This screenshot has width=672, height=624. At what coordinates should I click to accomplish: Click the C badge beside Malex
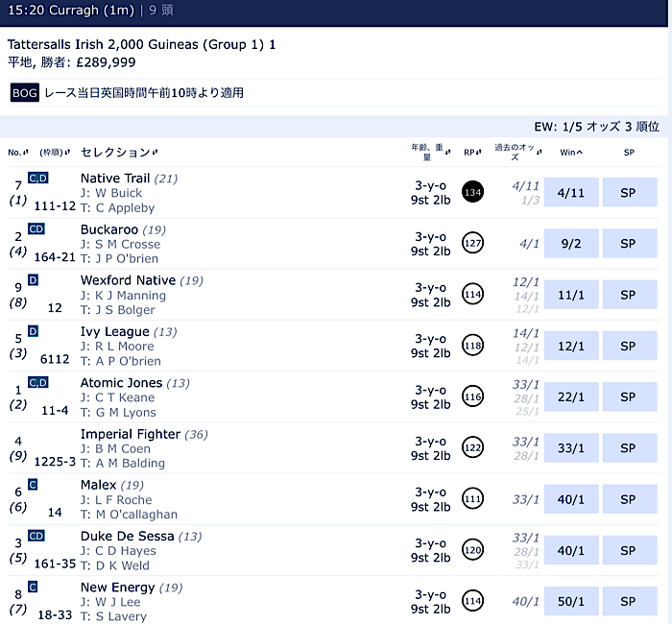pos(33,484)
